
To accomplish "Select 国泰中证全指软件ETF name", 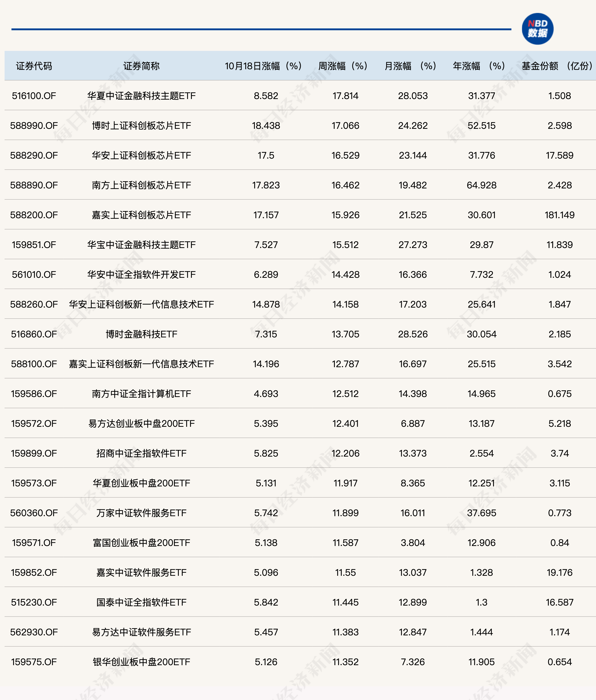I will tap(141, 602).
